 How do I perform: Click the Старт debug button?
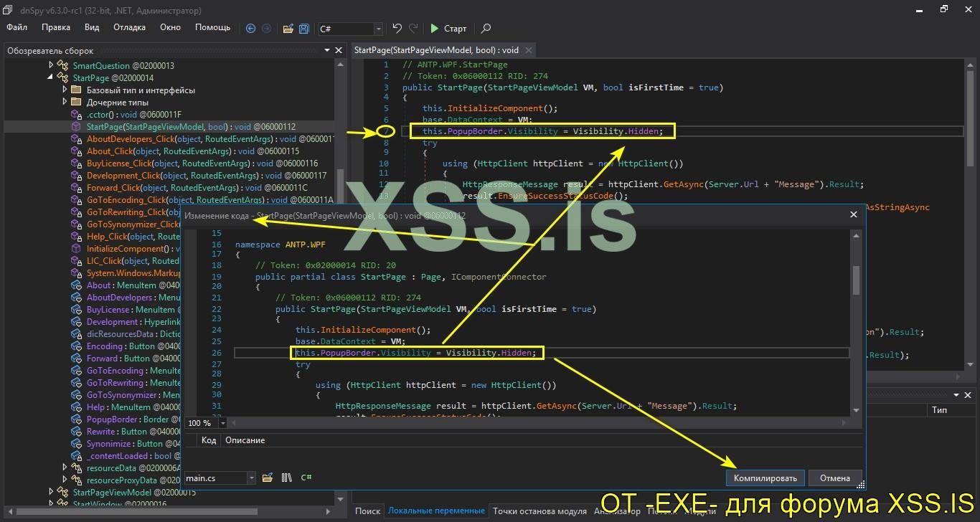coord(448,29)
